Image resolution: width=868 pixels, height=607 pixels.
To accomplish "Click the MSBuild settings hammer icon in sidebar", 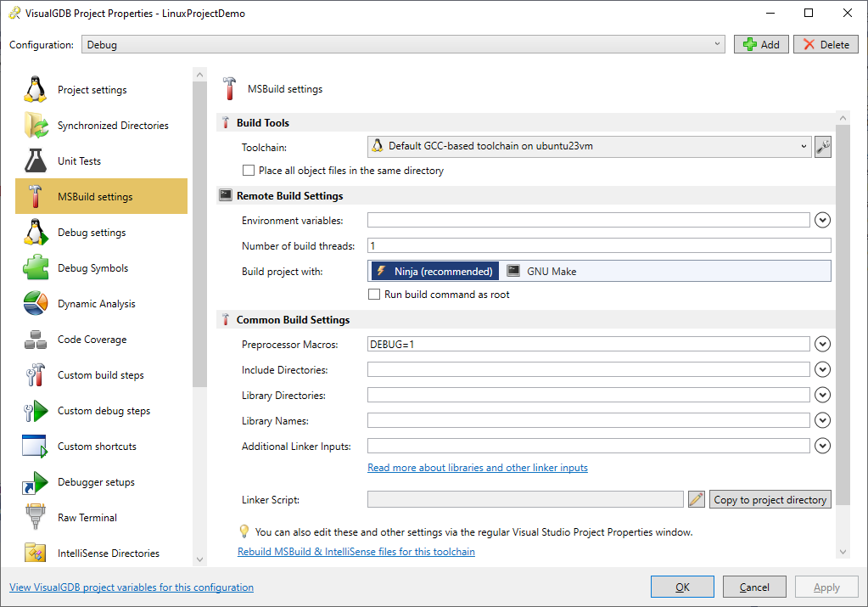I will (x=35, y=196).
